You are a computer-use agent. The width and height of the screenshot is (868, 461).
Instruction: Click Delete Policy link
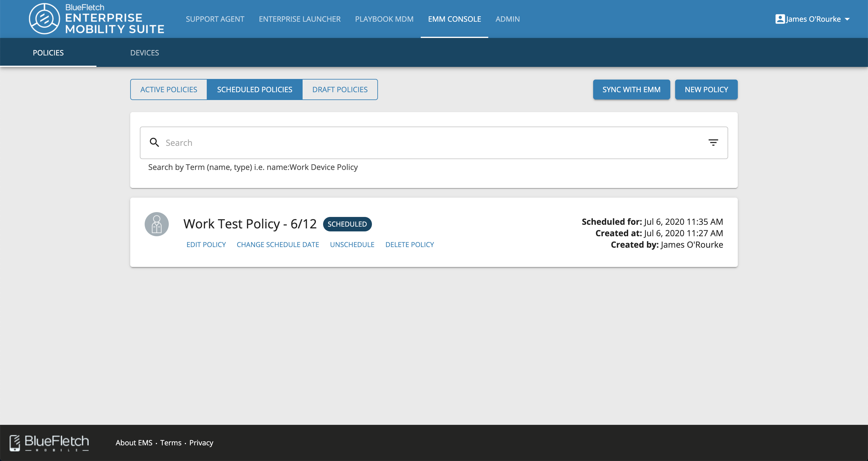coord(409,244)
